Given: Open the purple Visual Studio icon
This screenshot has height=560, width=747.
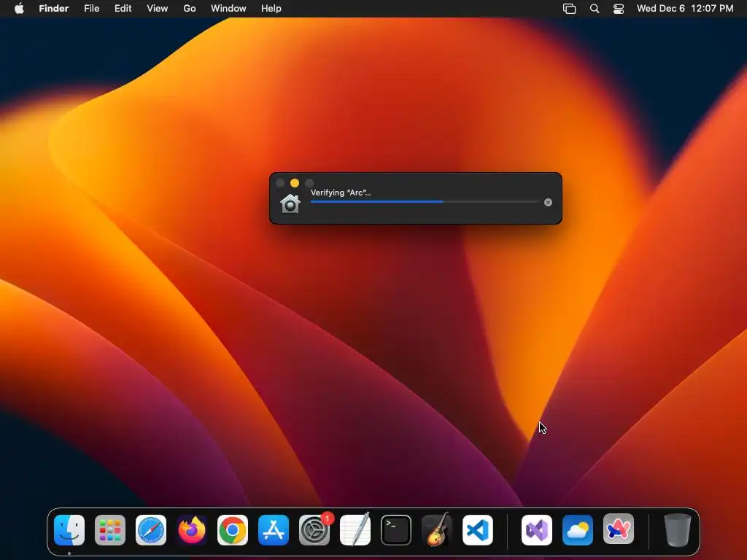Looking at the screenshot, I should pos(537,530).
